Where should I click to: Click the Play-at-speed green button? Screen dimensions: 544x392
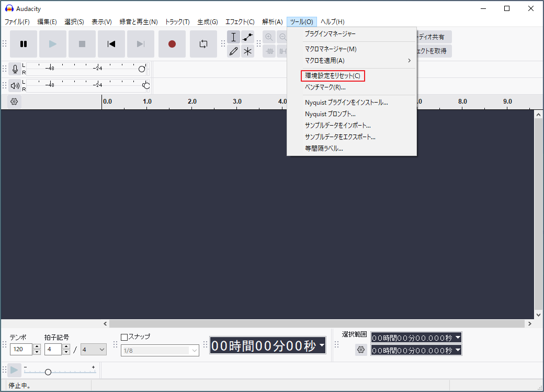[14, 370]
